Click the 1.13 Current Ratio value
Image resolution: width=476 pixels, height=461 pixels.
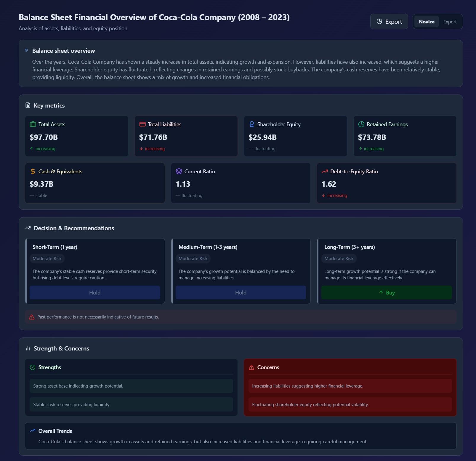(183, 184)
